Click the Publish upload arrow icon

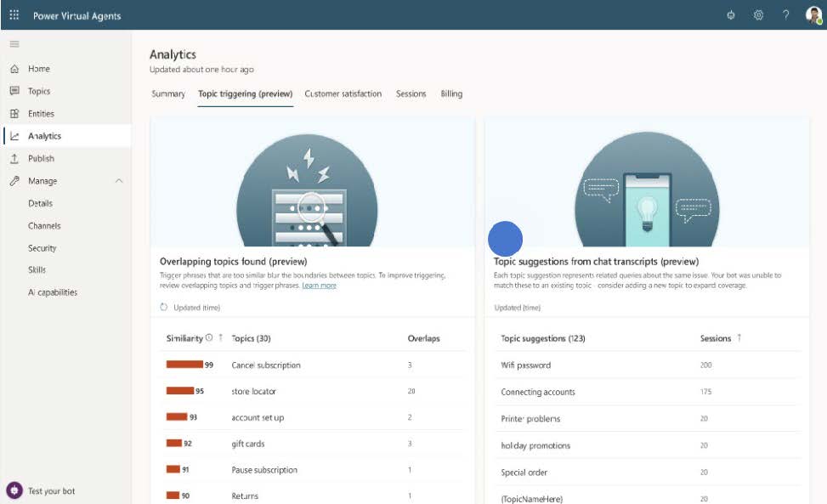(14, 159)
